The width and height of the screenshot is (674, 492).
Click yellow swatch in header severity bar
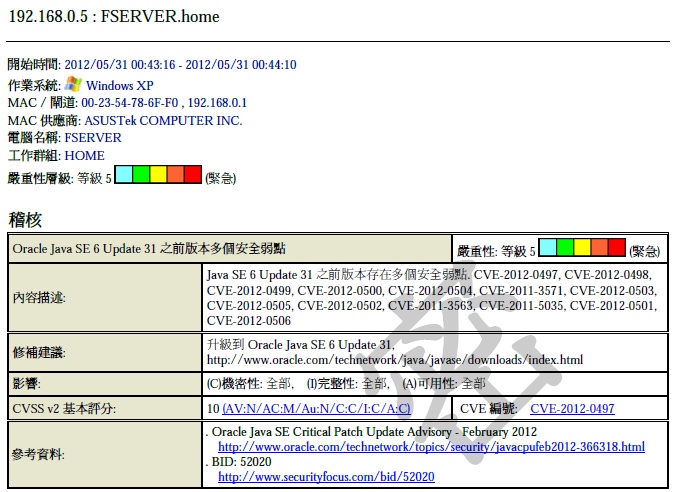(x=158, y=174)
